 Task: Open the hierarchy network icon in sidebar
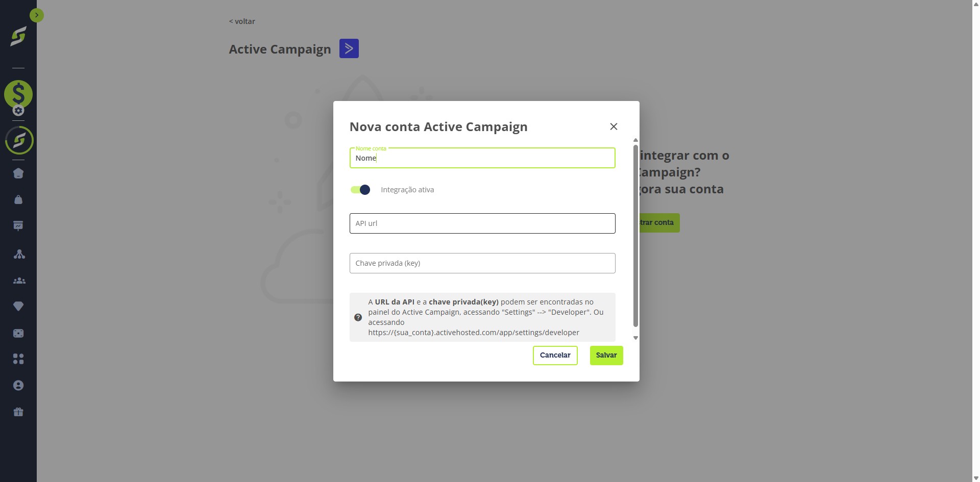[19, 254]
